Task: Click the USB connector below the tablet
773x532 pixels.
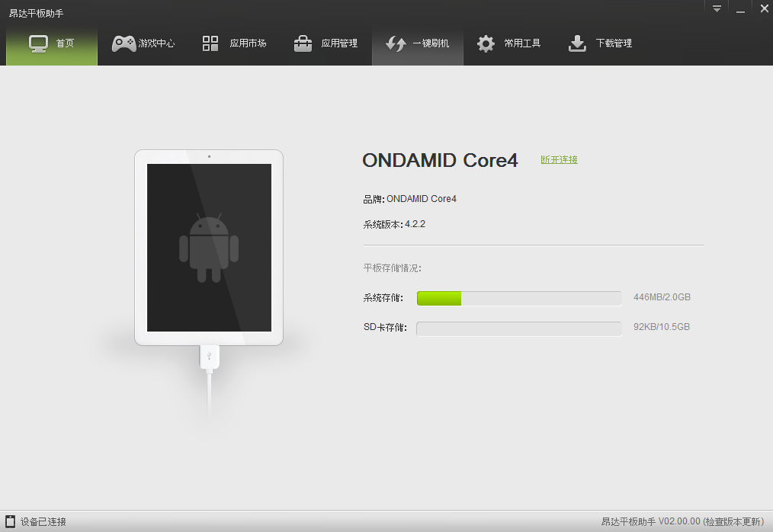Action: 209,358
